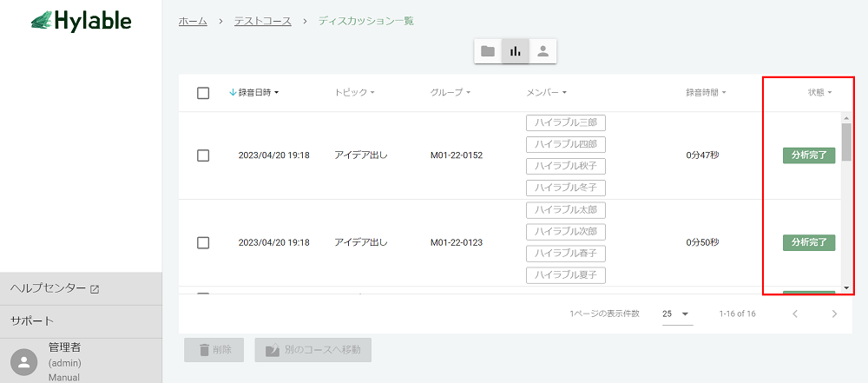Screen dimensions: 868x383
Task: Check the row for group M01-22-0123
Action: click(203, 242)
